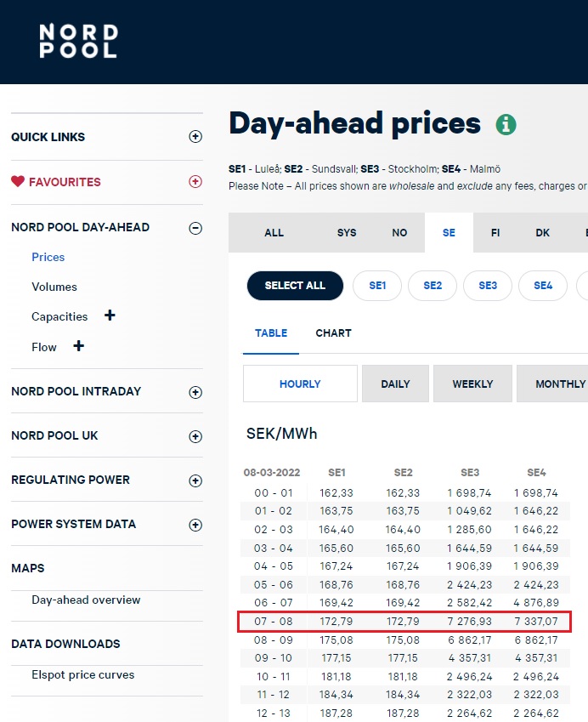
Task: Click the SE2 table column header
Action: point(403,473)
